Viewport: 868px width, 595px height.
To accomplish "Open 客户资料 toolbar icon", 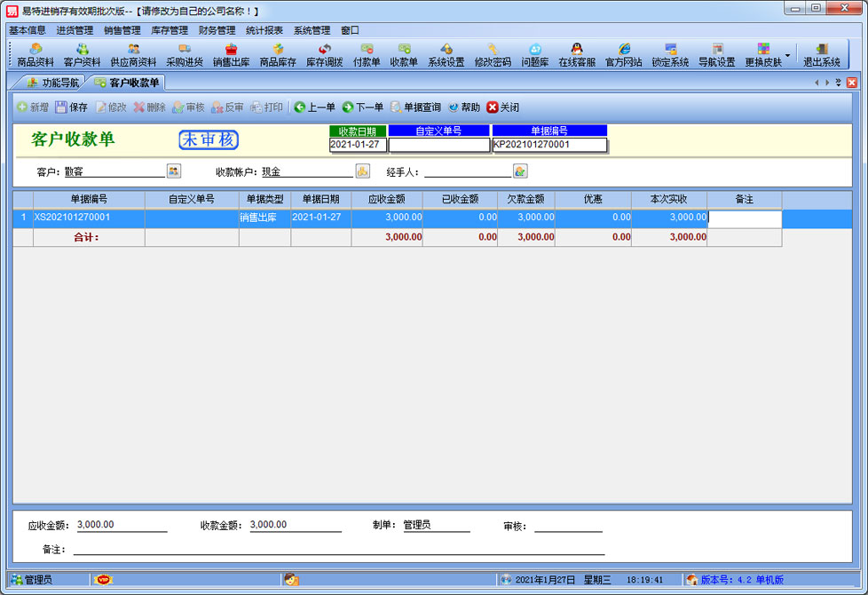I will point(82,55).
